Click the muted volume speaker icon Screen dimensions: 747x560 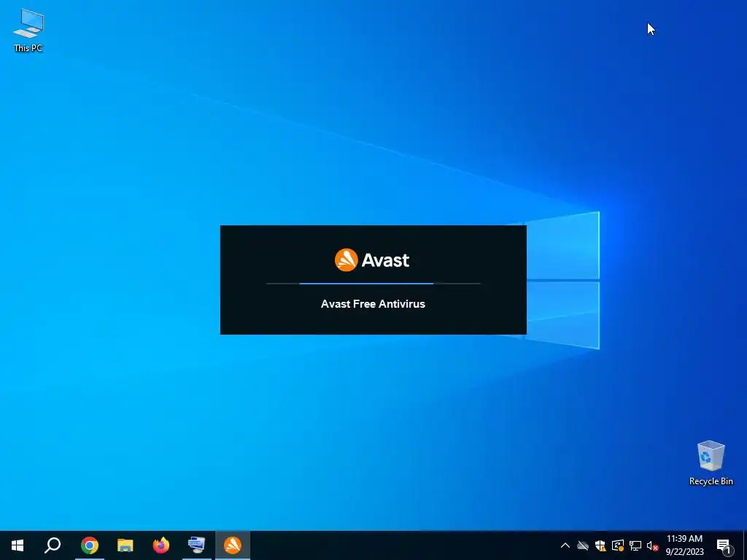pos(652,545)
